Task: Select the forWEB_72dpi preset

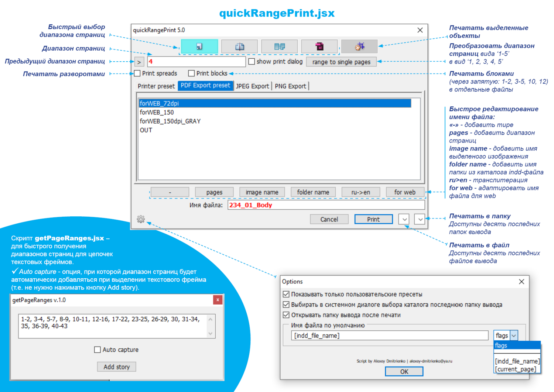Action: pos(275,103)
